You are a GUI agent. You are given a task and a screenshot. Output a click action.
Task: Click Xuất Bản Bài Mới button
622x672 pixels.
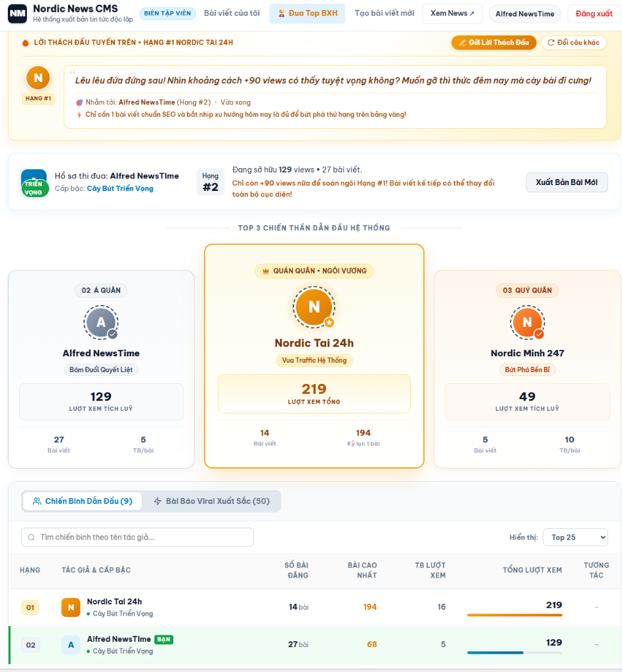click(567, 182)
